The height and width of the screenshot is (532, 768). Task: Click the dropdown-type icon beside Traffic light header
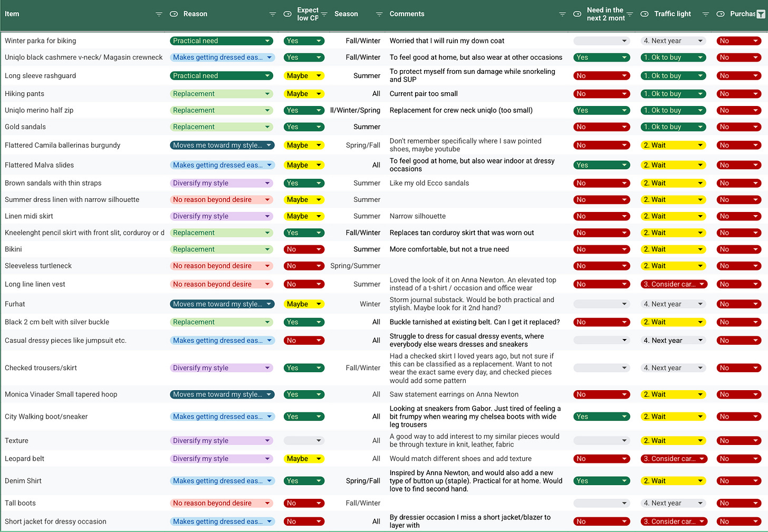[645, 14]
